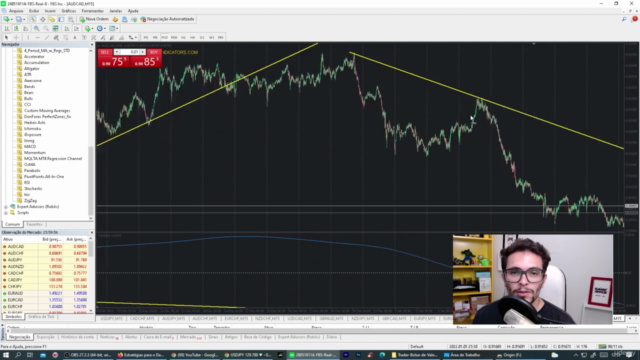
Task: Zoom out on the chart
Action: [46, 29]
